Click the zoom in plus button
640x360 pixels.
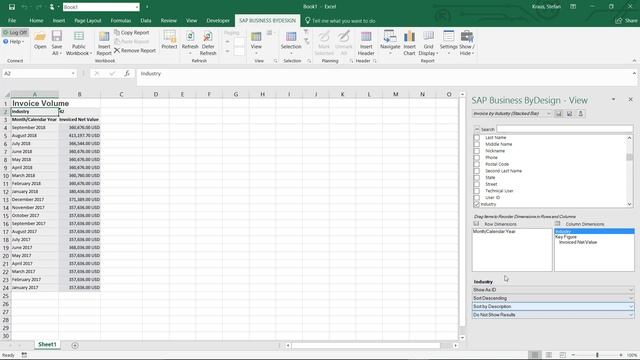pyautogui.click(x=621, y=355)
